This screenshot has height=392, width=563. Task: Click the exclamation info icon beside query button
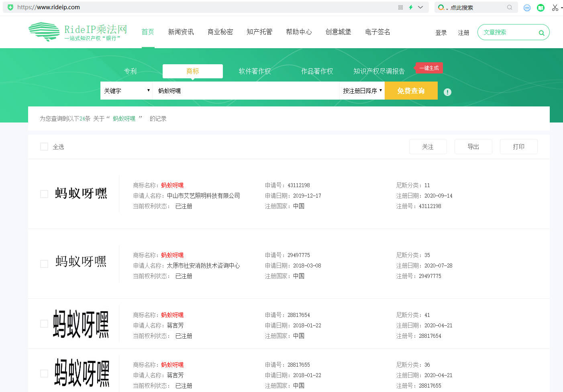447,92
